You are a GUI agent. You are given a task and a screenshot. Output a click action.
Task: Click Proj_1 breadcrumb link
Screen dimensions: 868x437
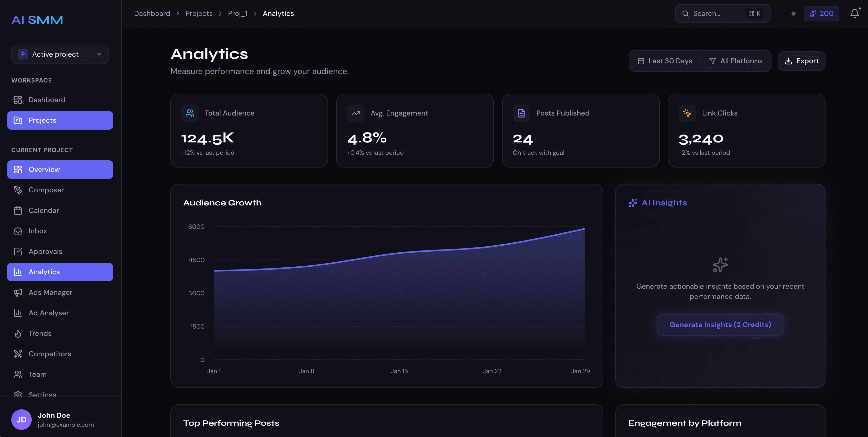(x=237, y=14)
